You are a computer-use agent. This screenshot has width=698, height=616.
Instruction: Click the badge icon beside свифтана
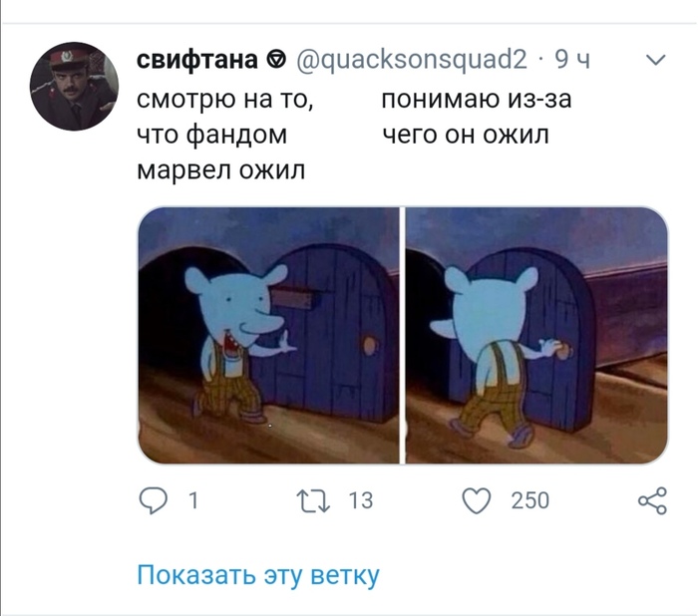[276, 59]
